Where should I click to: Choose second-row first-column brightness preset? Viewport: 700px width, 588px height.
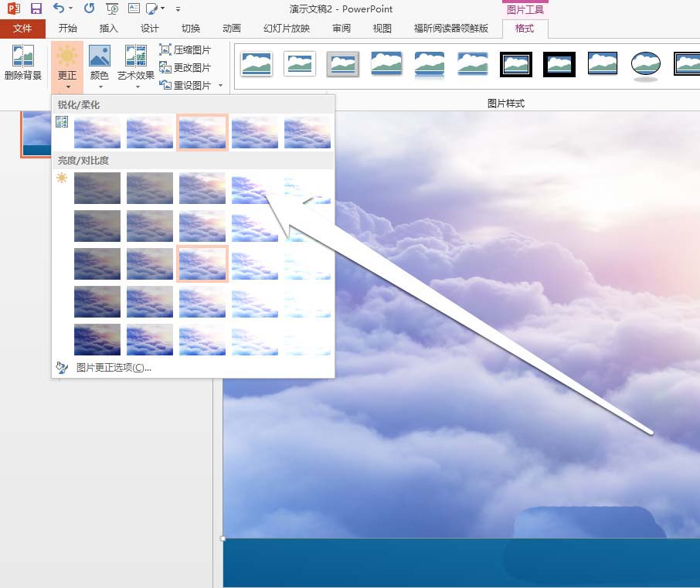(97, 226)
